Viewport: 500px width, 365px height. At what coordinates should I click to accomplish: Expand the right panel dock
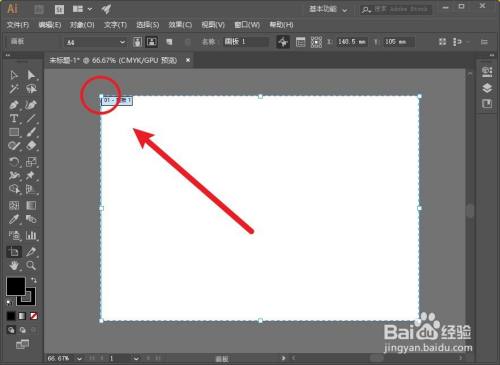pyautogui.click(x=492, y=55)
